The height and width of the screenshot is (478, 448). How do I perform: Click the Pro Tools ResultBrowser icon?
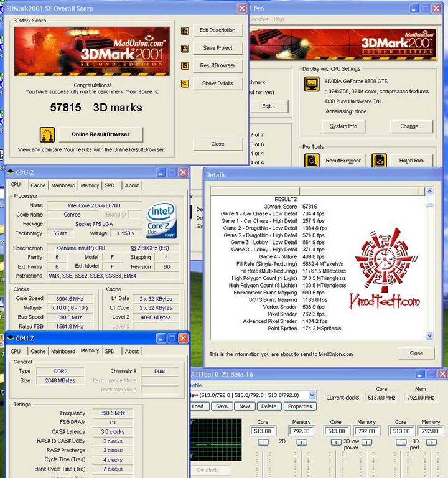coord(312,161)
